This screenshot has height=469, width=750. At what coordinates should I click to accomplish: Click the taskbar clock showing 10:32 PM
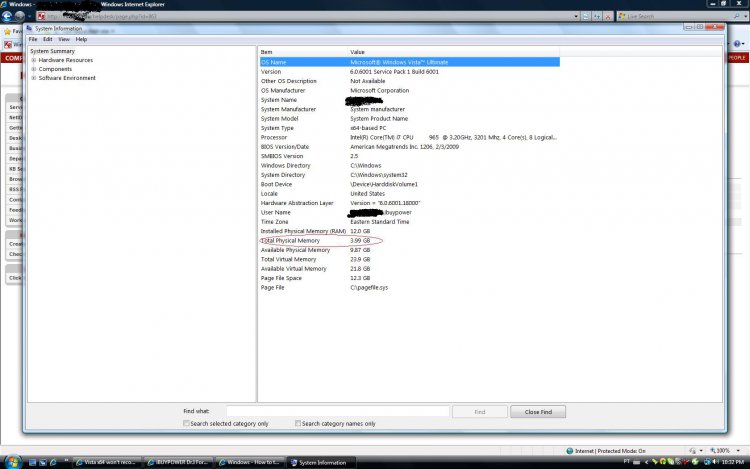[x=733, y=462]
